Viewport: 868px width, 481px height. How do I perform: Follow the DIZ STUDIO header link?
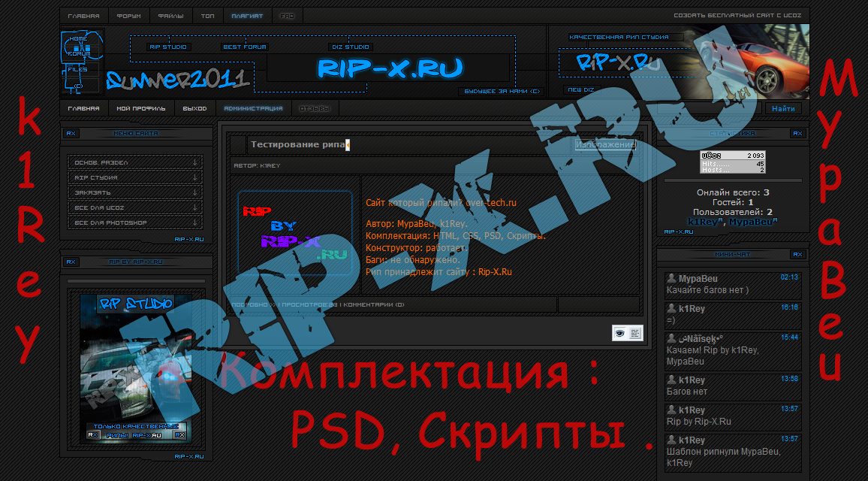(351, 47)
